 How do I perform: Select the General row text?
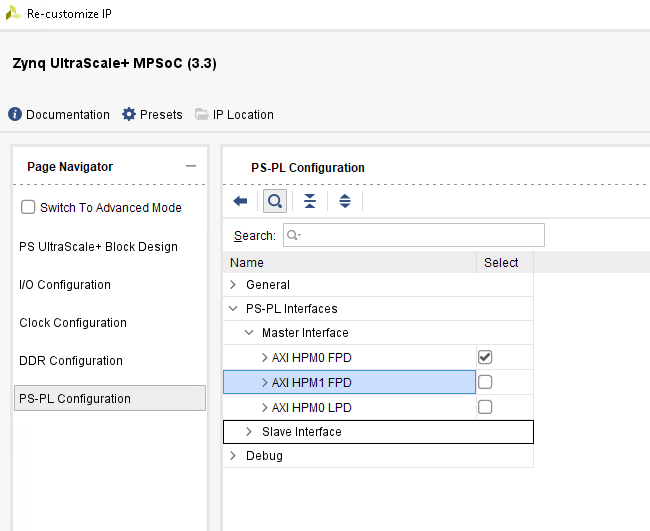268,285
